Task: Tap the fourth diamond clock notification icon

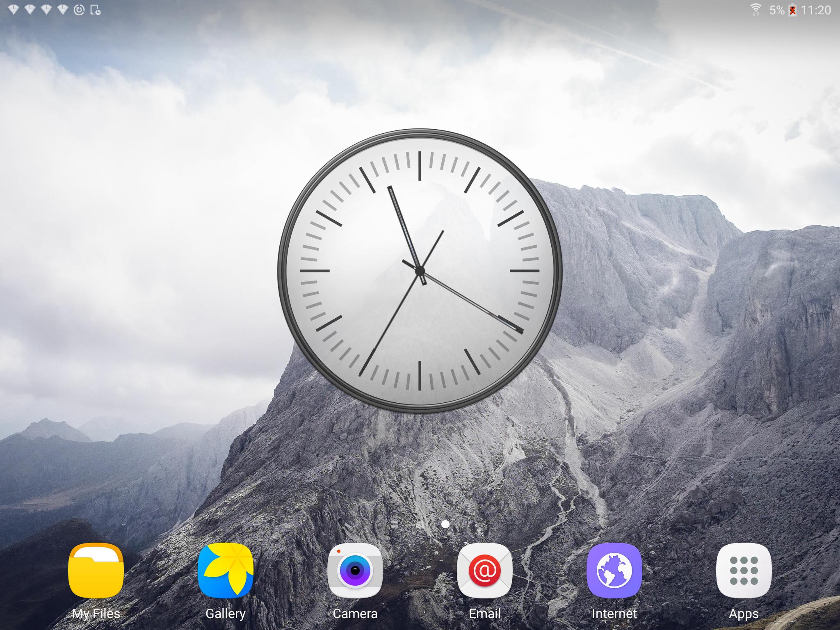Action: pos(63,10)
